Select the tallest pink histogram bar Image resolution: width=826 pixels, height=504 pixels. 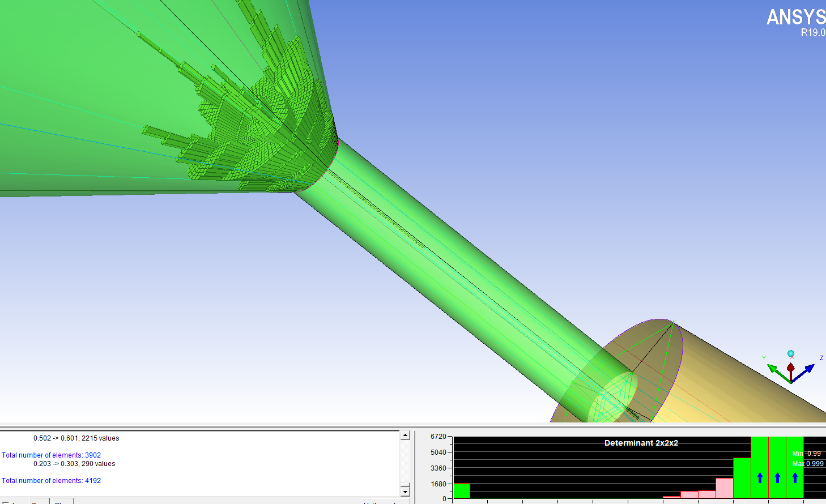coord(724,488)
